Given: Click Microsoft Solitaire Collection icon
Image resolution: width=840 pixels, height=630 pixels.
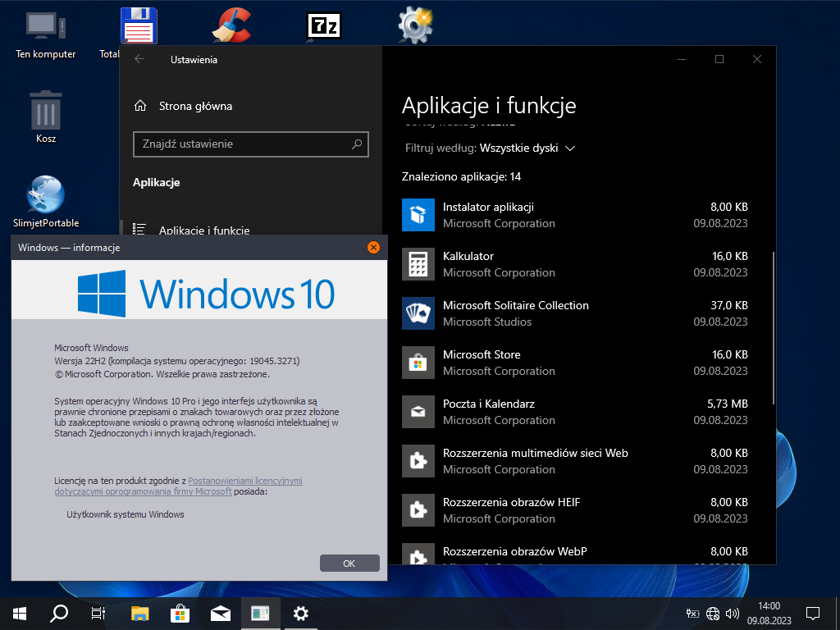Looking at the screenshot, I should coord(418,313).
